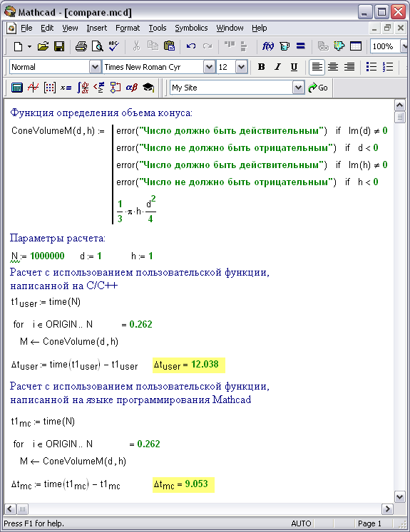Open Boolean toolbar icon

click(x=99, y=88)
